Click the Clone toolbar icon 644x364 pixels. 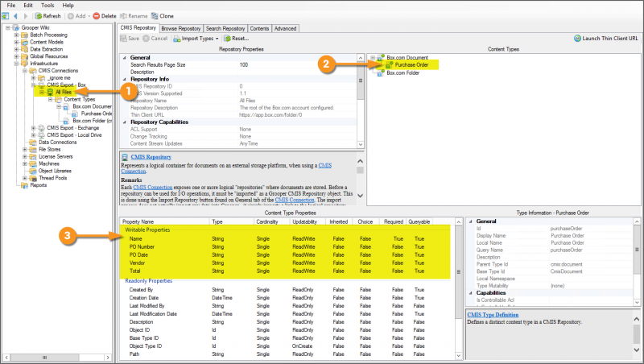point(153,15)
